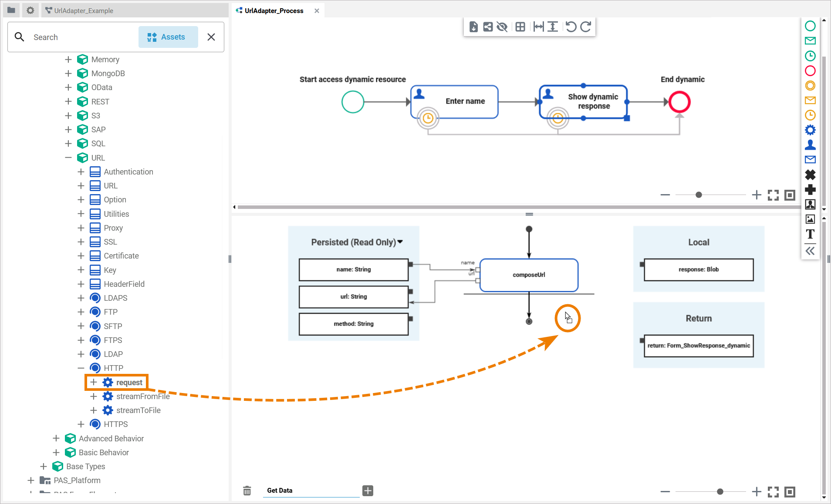
Task: Toggle the Assets filter in search bar
Action: tap(168, 37)
